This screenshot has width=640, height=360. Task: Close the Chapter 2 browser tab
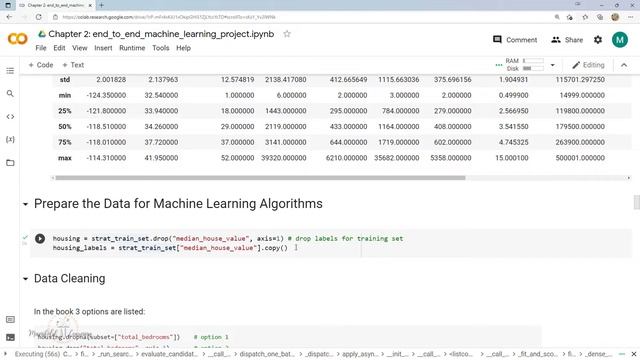(90, 5)
